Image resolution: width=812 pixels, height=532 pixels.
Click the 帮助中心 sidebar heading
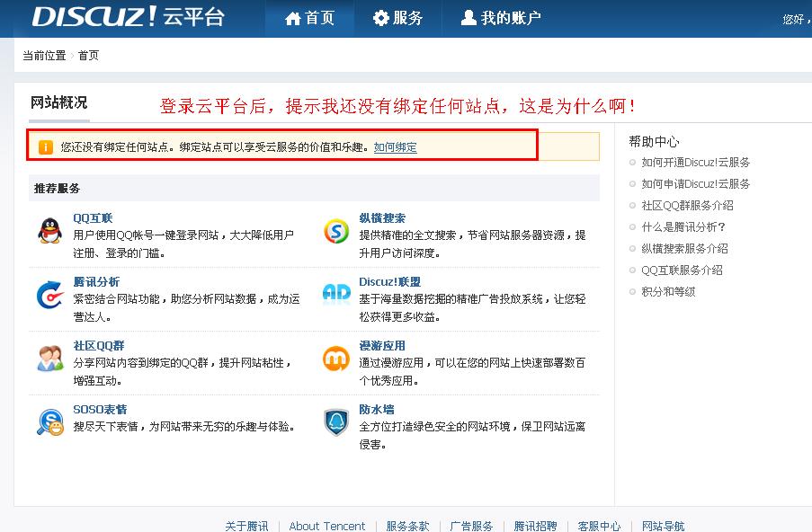point(654,141)
